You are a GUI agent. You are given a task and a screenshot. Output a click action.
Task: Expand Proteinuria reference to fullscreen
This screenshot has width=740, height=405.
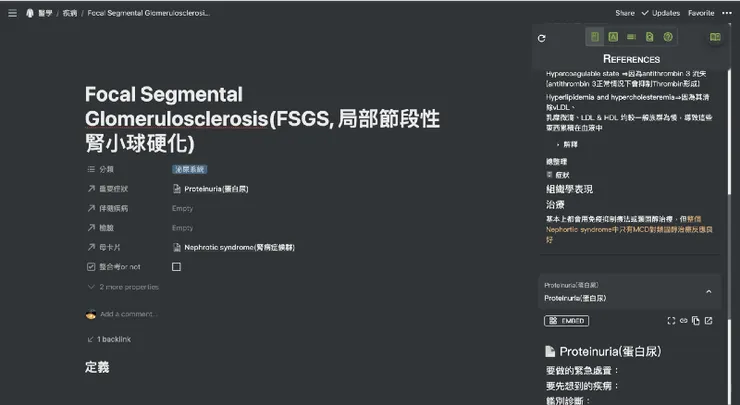[x=671, y=321]
